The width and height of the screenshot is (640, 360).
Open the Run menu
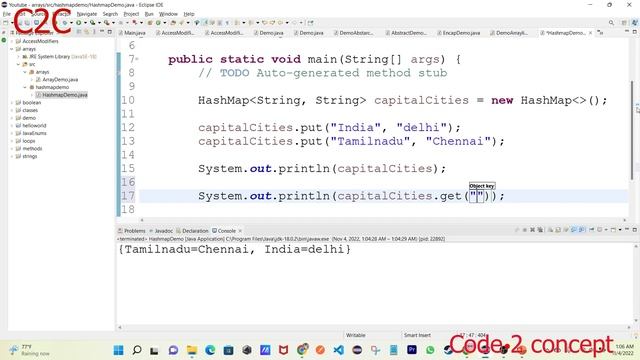click(149, 14)
